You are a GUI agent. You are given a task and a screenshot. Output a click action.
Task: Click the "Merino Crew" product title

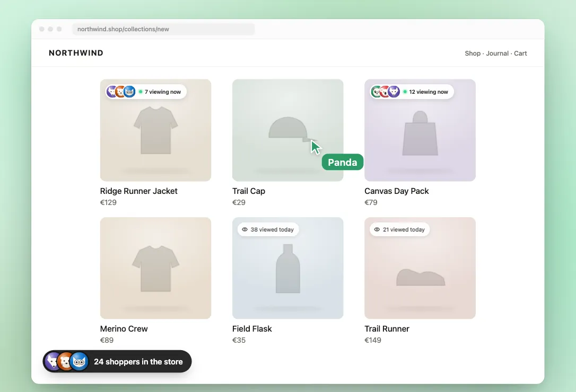point(124,328)
